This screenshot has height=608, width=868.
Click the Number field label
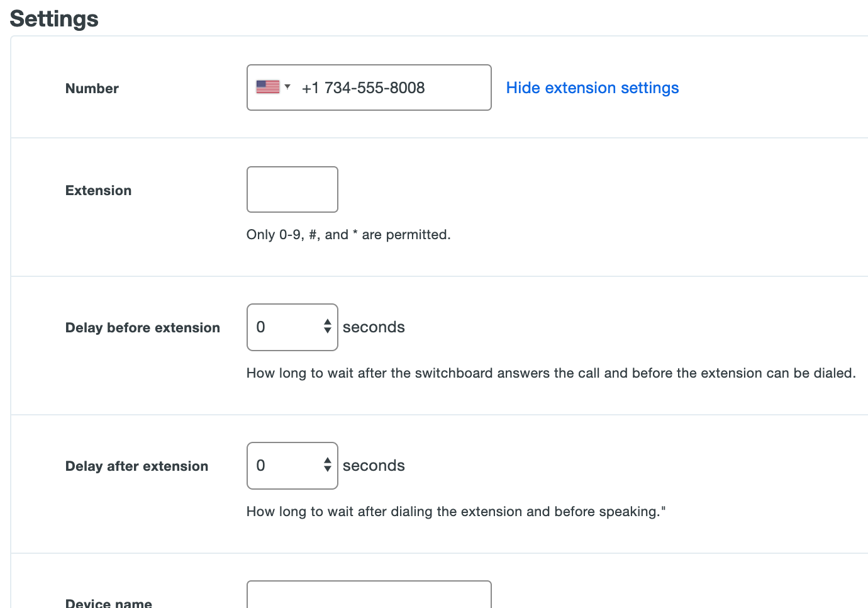coord(92,88)
